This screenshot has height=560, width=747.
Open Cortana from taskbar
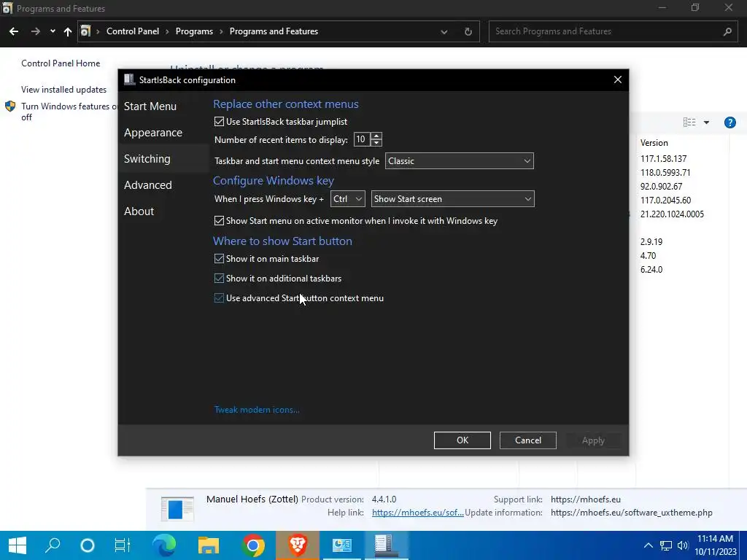88,545
